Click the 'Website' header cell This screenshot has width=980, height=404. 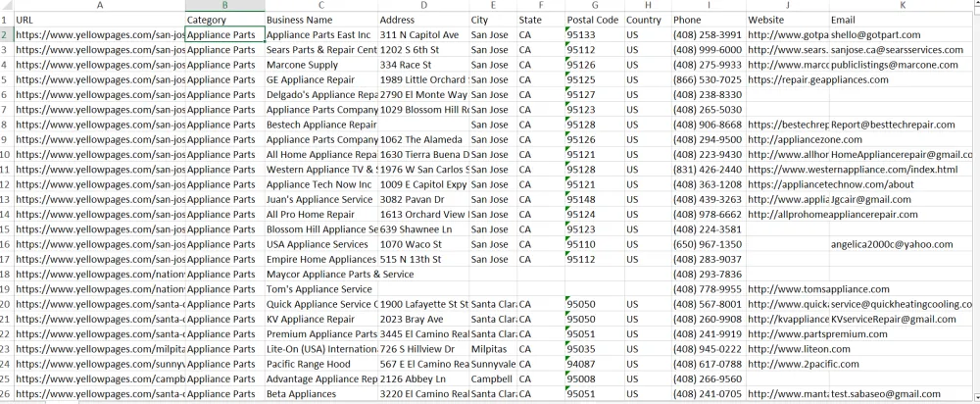[x=788, y=20]
